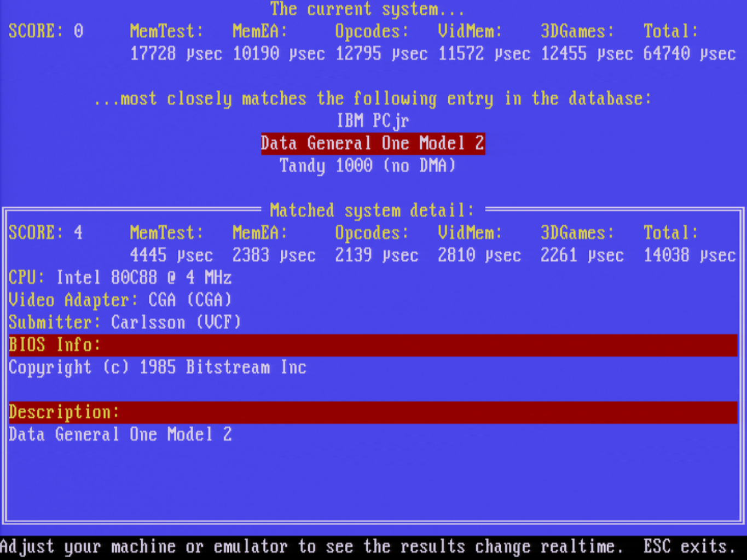Click the description text 'Data General One Model 2'
This screenshot has height=560, width=747.
(x=120, y=435)
